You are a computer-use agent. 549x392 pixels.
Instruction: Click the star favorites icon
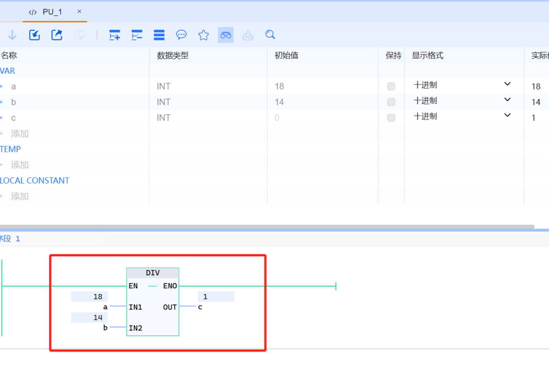tap(203, 35)
